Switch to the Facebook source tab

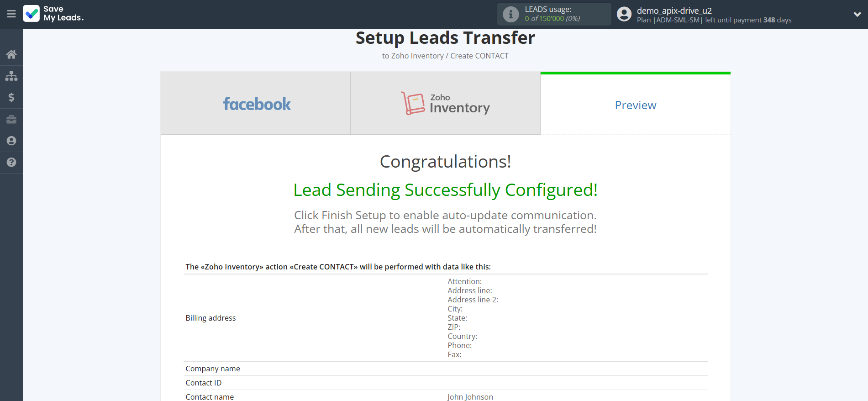click(256, 104)
